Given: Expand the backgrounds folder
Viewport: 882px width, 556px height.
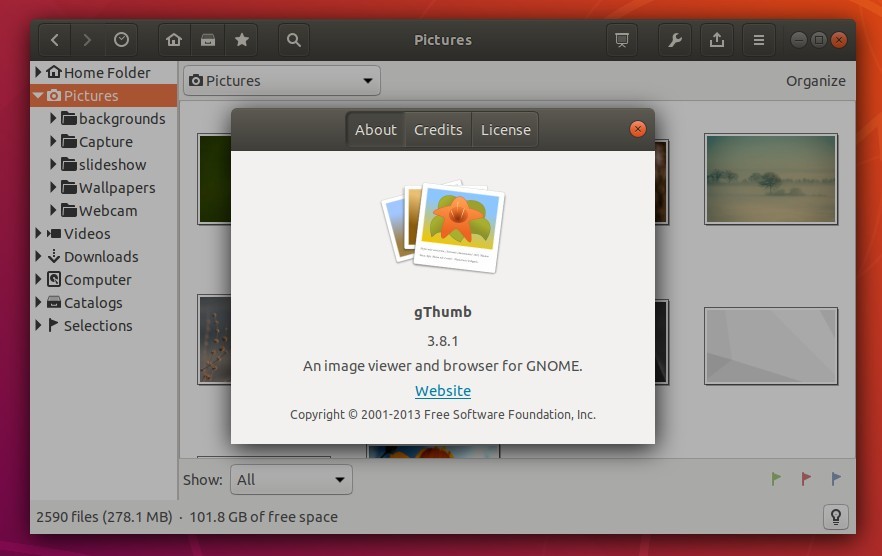Looking at the screenshot, I should pyautogui.click(x=53, y=118).
